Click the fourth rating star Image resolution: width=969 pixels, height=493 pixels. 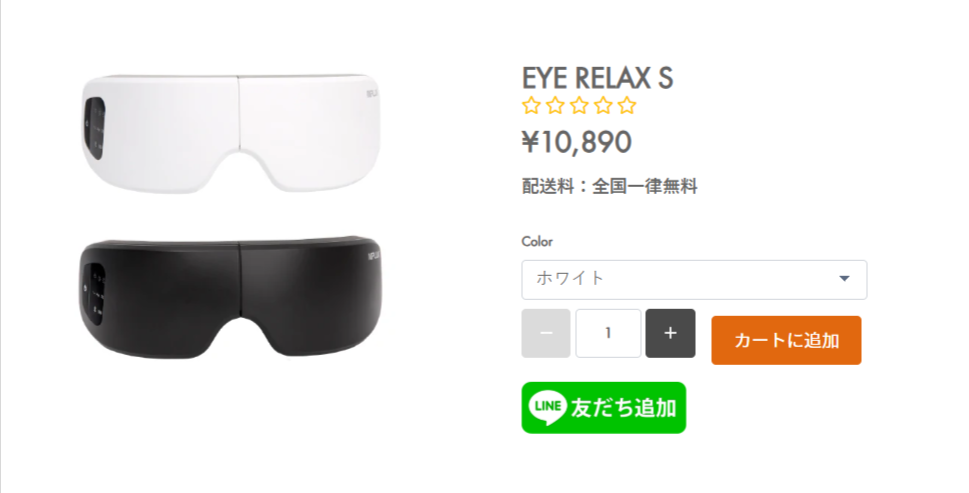(x=603, y=106)
